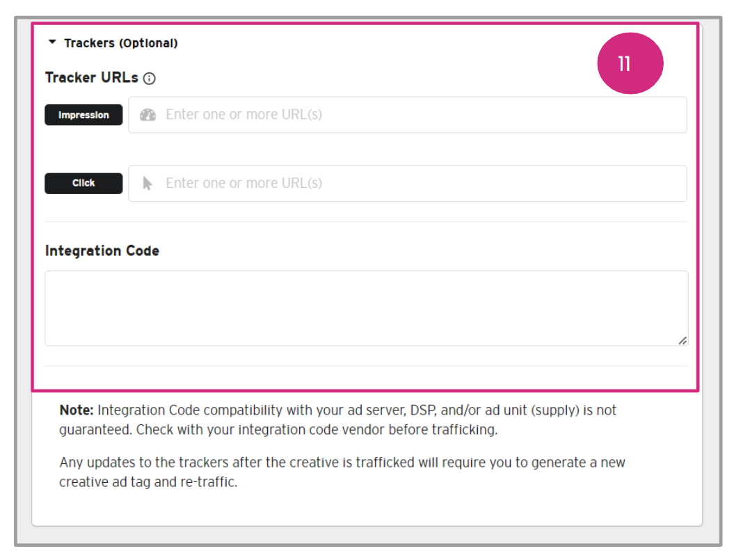The height and width of the screenshot is (560, 734).
Task: Click the pink number 11 badge
Action: tap(630, 63)
